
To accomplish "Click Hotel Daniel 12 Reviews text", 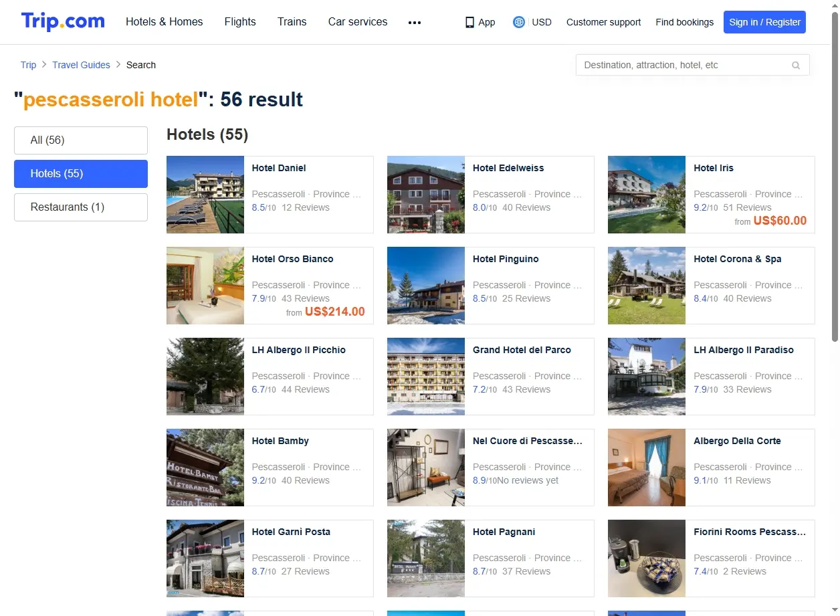I will point(306,207).
